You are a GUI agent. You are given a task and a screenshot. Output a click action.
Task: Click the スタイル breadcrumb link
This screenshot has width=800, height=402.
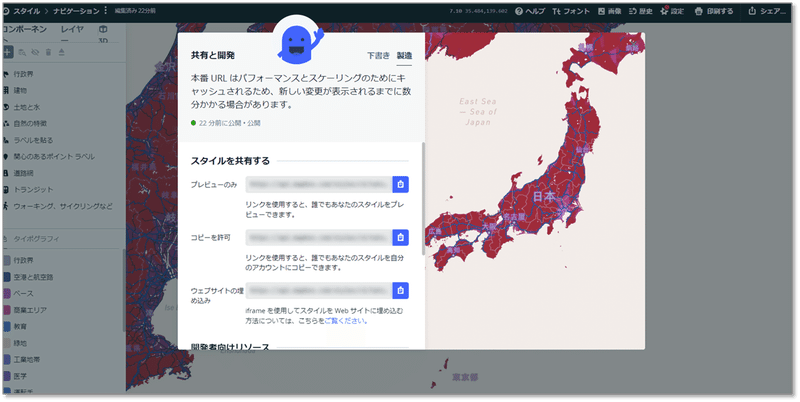[x=27, y=11]
